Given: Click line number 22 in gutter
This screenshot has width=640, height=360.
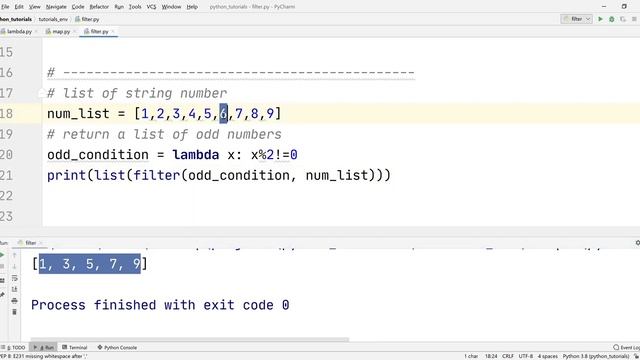Looking at the screenshot, I should (x=6, y=196).
